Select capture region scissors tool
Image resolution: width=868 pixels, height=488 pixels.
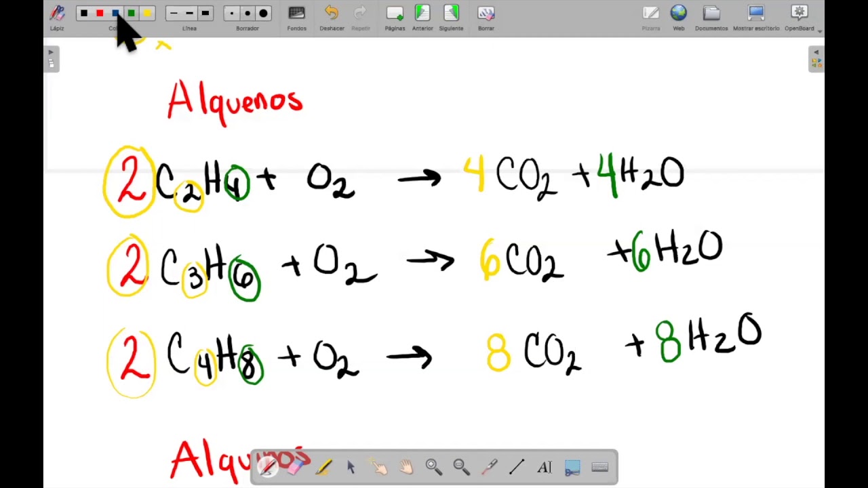pyautogui.click(x=572, y=467)
